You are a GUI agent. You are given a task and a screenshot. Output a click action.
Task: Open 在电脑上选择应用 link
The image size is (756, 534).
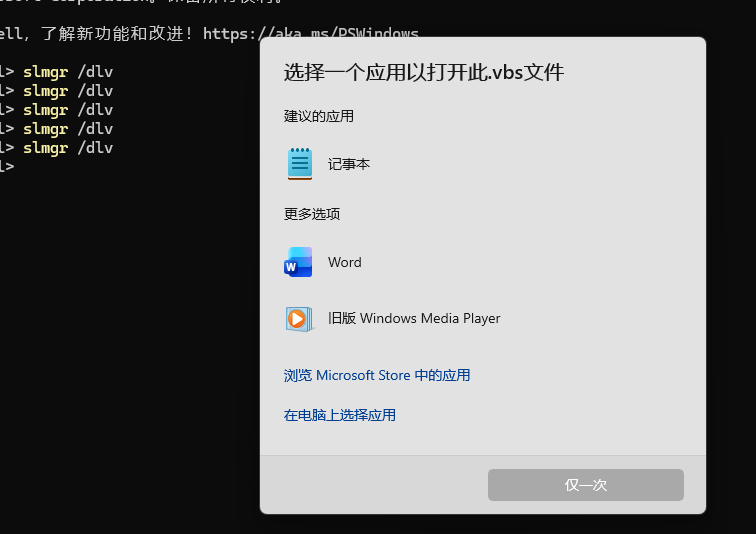(340, 415)
